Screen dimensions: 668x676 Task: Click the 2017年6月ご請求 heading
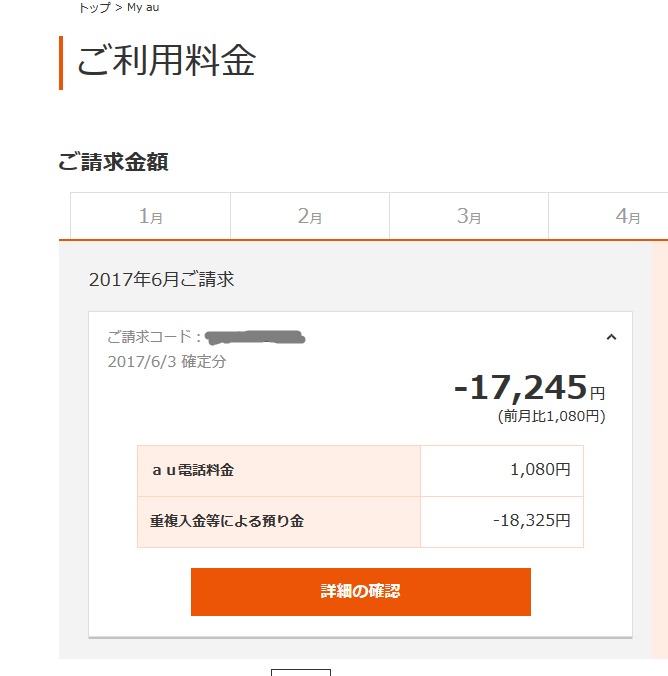161,280
